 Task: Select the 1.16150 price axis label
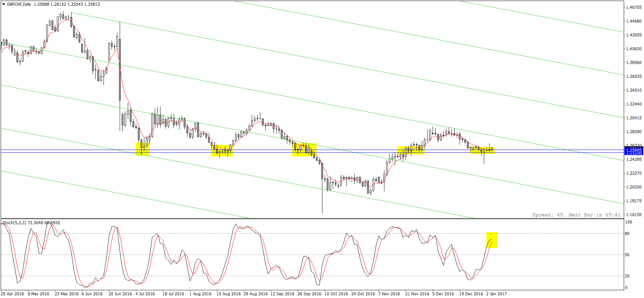pos(634,214)
